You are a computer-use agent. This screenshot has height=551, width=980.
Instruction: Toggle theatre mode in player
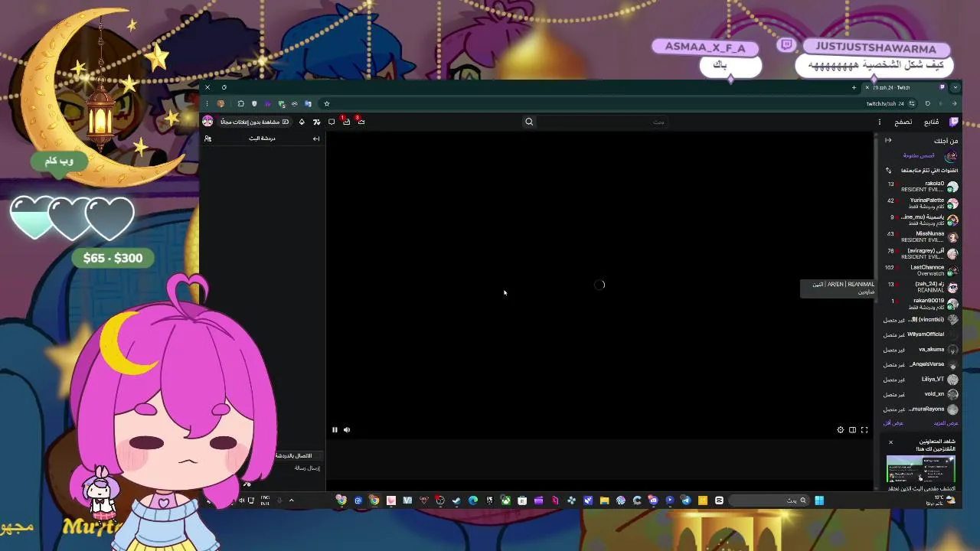[x=852, y=430]
